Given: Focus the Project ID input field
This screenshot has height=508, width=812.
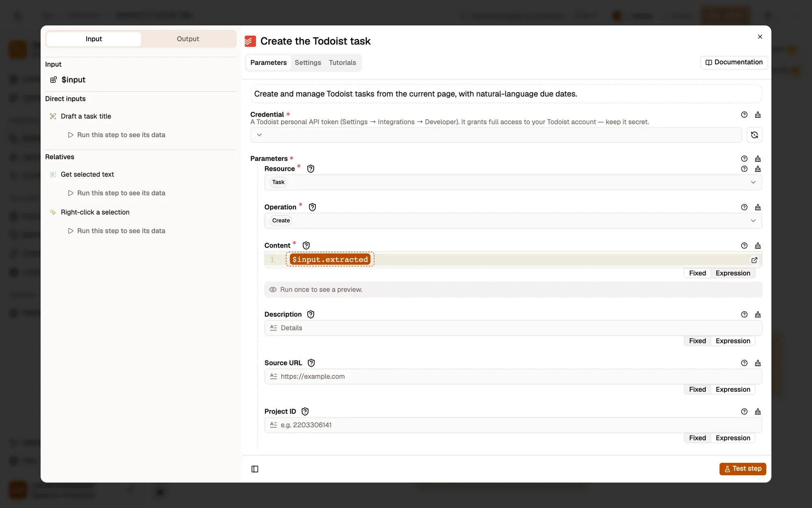Looking at the screenshot, I should tap(513, 425).
